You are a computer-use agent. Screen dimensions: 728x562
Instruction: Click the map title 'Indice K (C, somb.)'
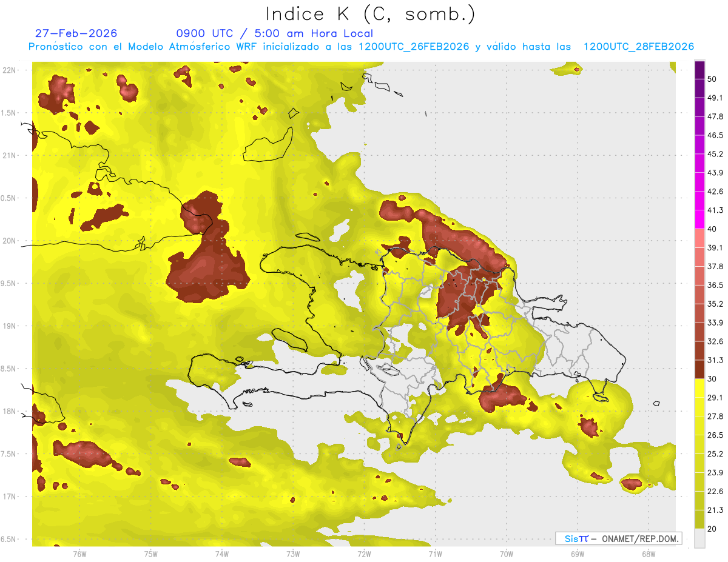point(370,14)
